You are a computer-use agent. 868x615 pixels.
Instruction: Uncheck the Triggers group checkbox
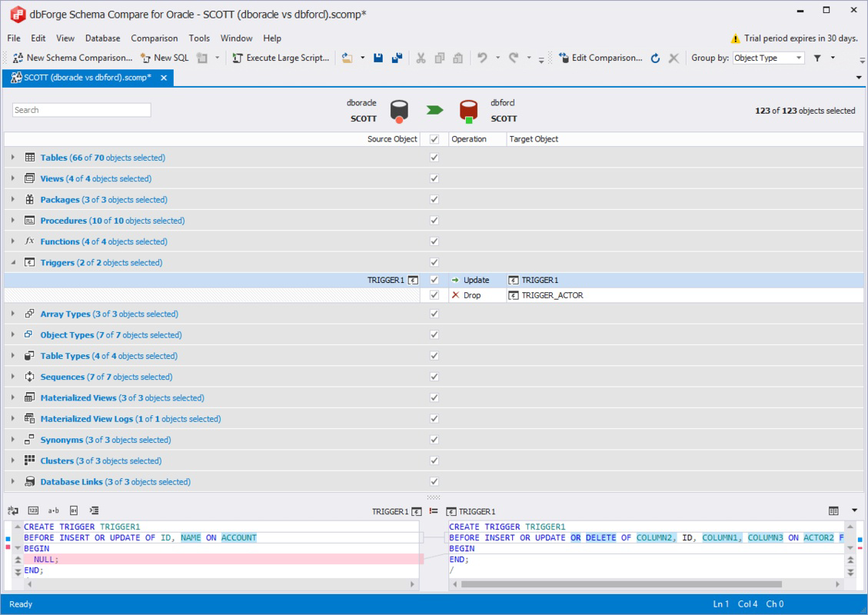click(x=434, y=262)
